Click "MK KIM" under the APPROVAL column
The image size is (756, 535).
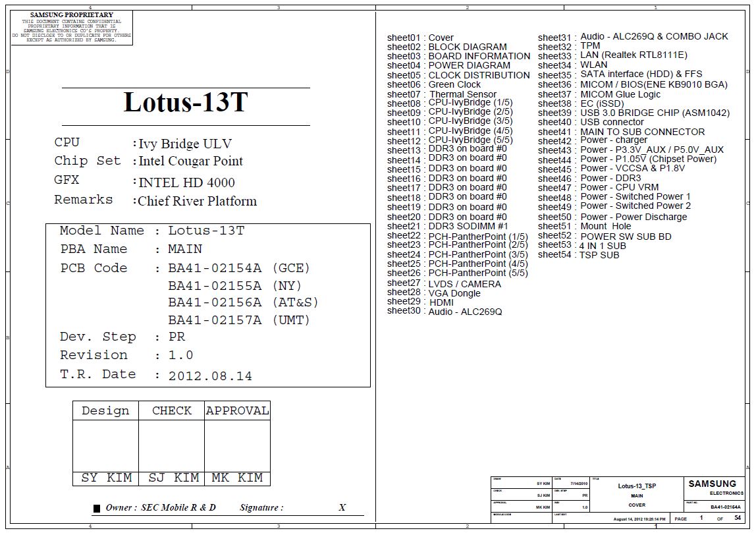click(x=237, y=478)
